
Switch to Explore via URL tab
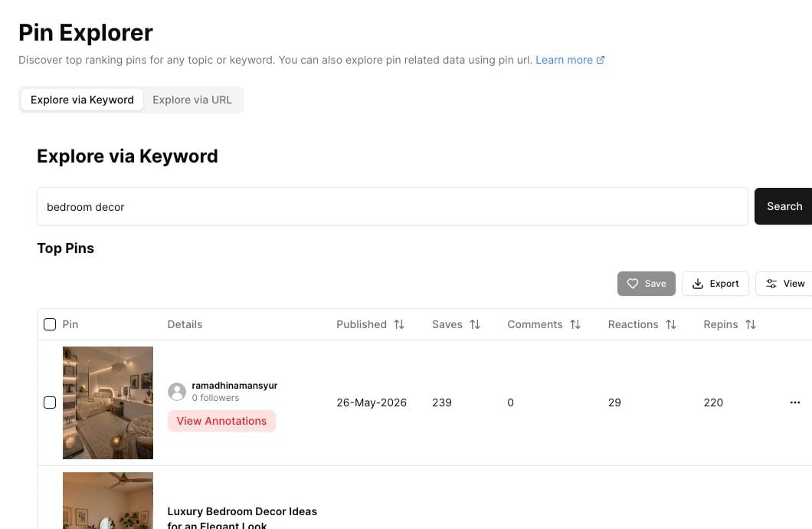tap(192, 100)
